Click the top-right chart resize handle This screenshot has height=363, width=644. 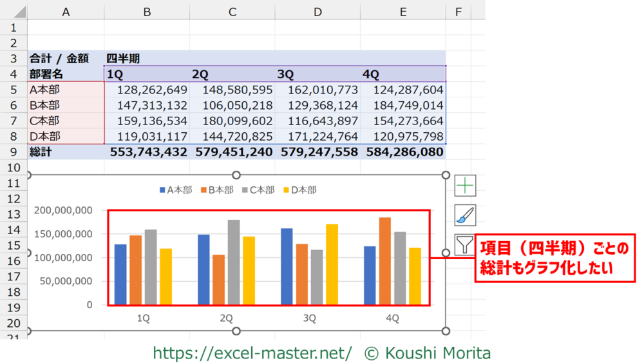pos(446,175)
